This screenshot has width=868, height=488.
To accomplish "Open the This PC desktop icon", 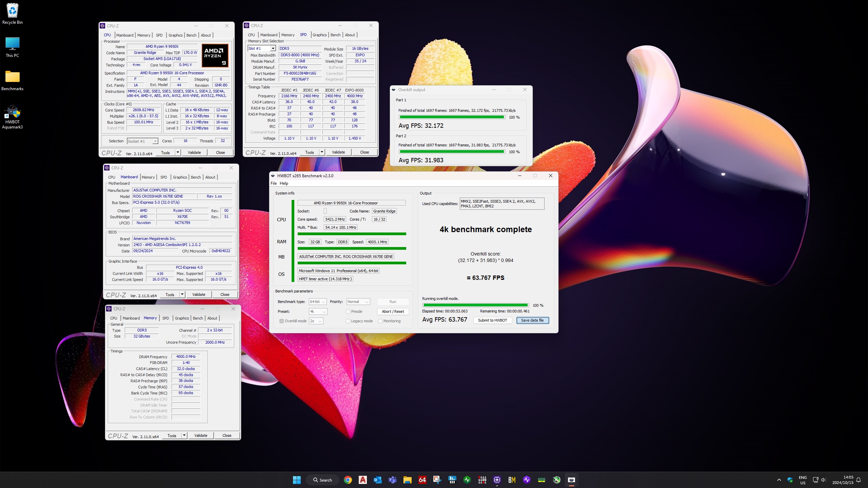I will tap(13, 47).
